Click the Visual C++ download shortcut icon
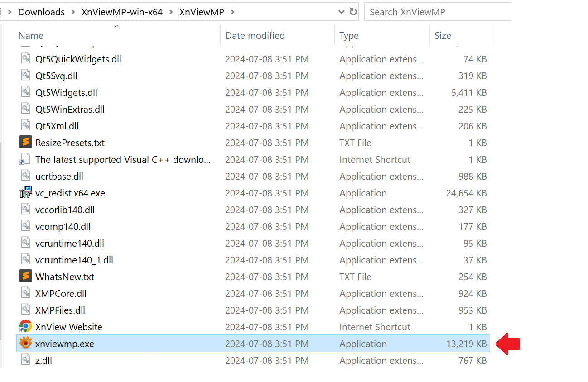 pyautogui.click(x=25, y=159)
